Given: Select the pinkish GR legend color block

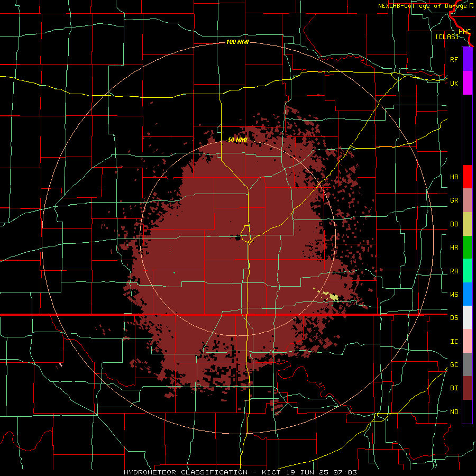Looking at the screenshot, I should tap(467, 200).
